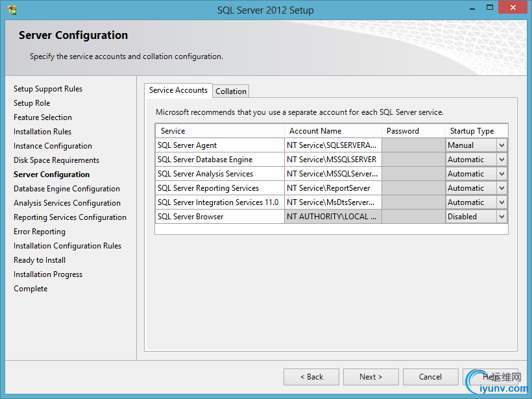The height and width of the screenshot is (399, 532).
Task: Maximize the SQL Server 2012 Setup window
Action: [490, 8]
